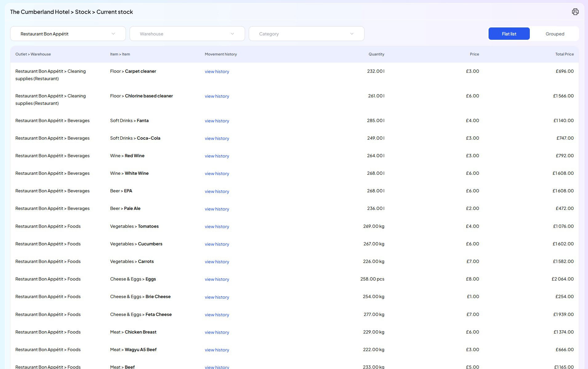
Task: Open the Restaurant Bon Appétit outlet dropdown
Action: 68,34
